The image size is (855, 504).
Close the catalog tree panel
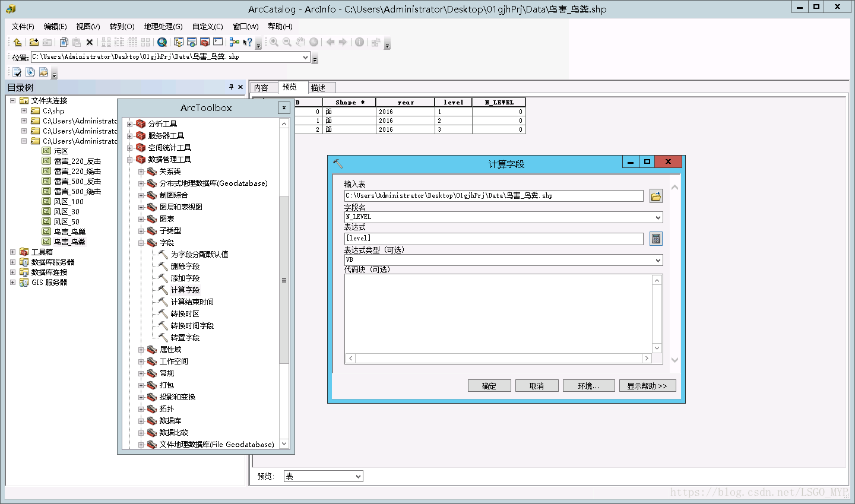240,87
